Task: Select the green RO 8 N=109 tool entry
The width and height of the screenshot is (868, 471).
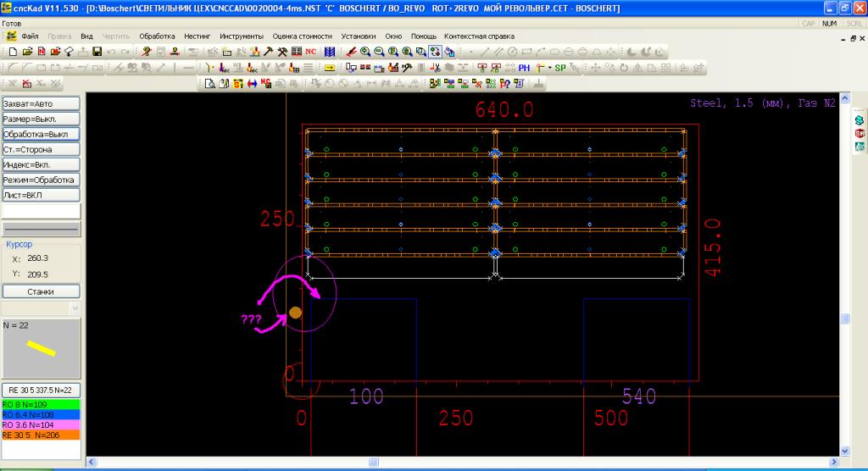Action: point(41,405)
